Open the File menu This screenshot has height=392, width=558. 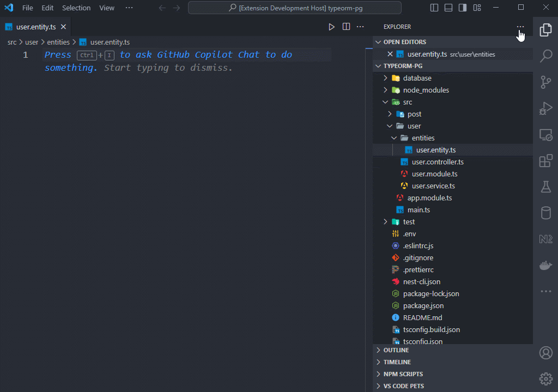pyautogui.click(x=27, y=8)
